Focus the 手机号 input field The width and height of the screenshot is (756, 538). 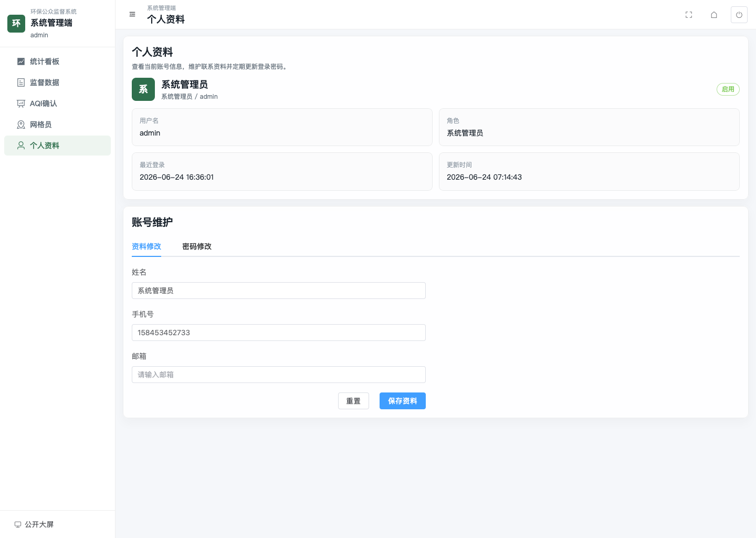click(279, 333)
